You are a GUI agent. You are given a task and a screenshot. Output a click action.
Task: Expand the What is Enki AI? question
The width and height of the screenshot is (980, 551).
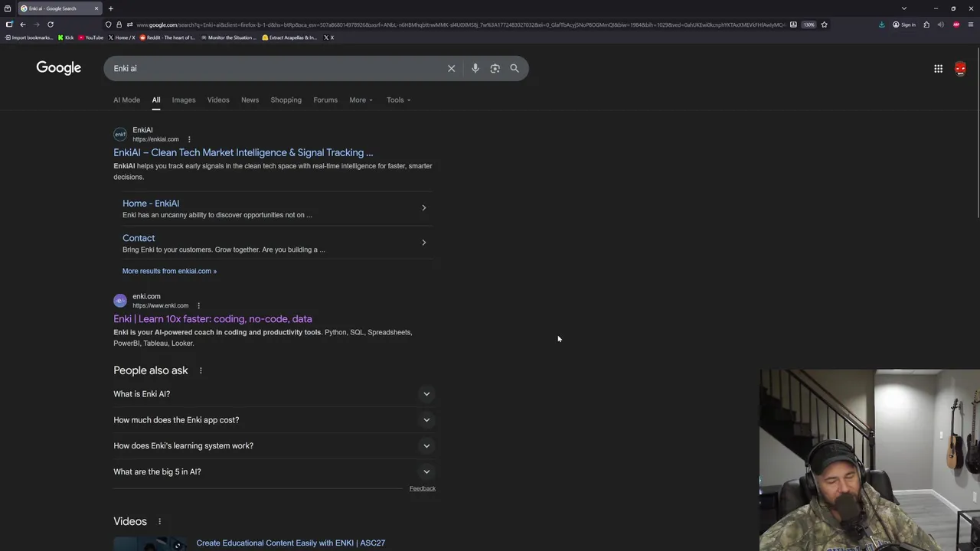(273, 394)
